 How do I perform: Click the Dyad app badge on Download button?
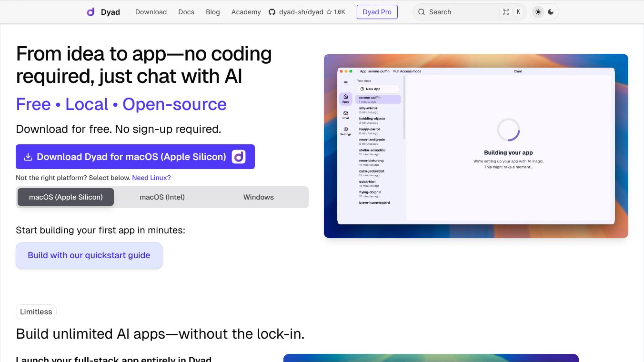click(239, 157)
